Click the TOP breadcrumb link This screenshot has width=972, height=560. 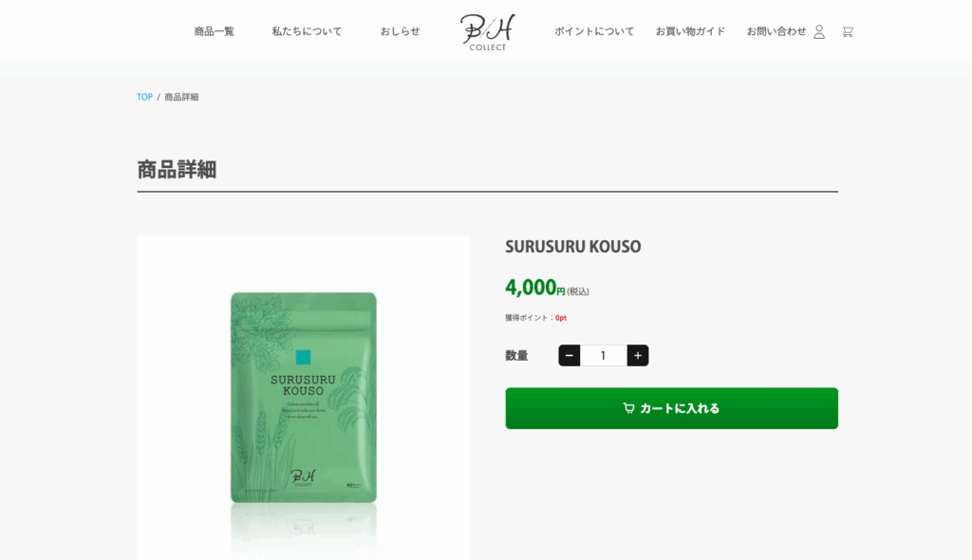(x=144, y=97)
